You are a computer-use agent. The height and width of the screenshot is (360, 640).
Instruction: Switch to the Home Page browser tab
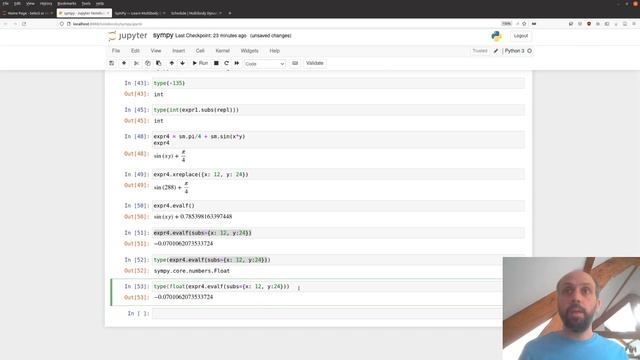point(27,13)
